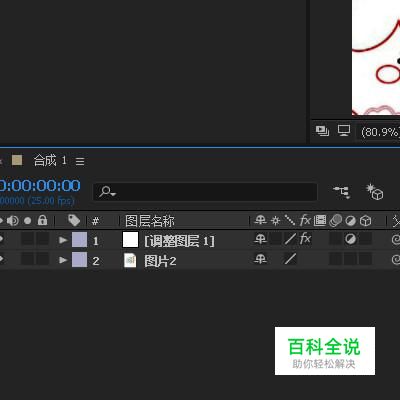This screenshot has width=400, height=400.
Task: Click the always preview view icon
Action: pyautogui.click(x=322, y=131)
